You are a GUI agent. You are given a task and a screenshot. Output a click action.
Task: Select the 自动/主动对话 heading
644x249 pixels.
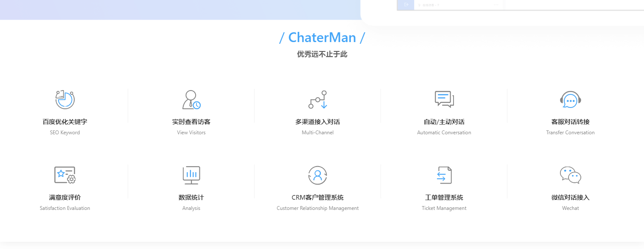tap(444, 122)
